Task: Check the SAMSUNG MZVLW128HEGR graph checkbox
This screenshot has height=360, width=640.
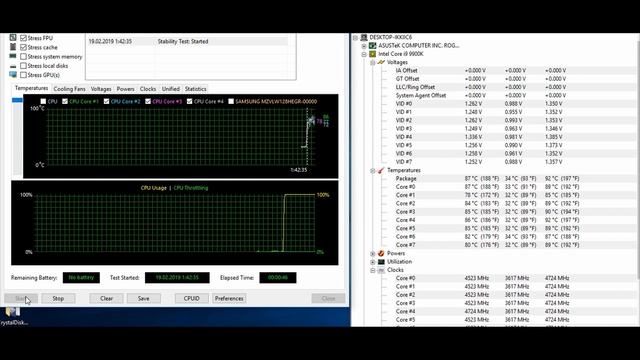Action: [231, 101]
